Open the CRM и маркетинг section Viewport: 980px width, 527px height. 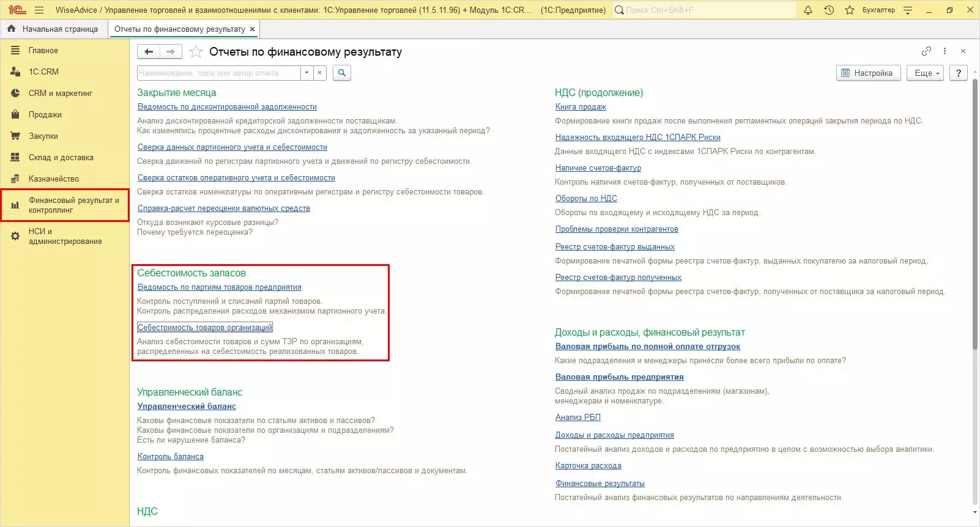click(x=65, y=93)
